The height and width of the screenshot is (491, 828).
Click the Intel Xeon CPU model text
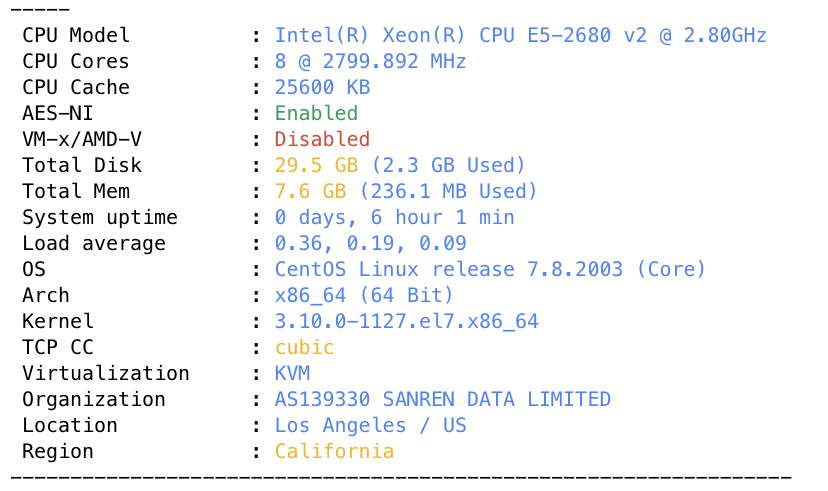(x=520, y=35)
